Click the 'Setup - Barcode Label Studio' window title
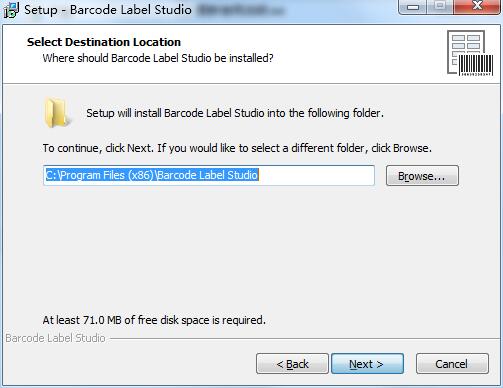Screen dimensions: 503x388 tap(108, 10)
